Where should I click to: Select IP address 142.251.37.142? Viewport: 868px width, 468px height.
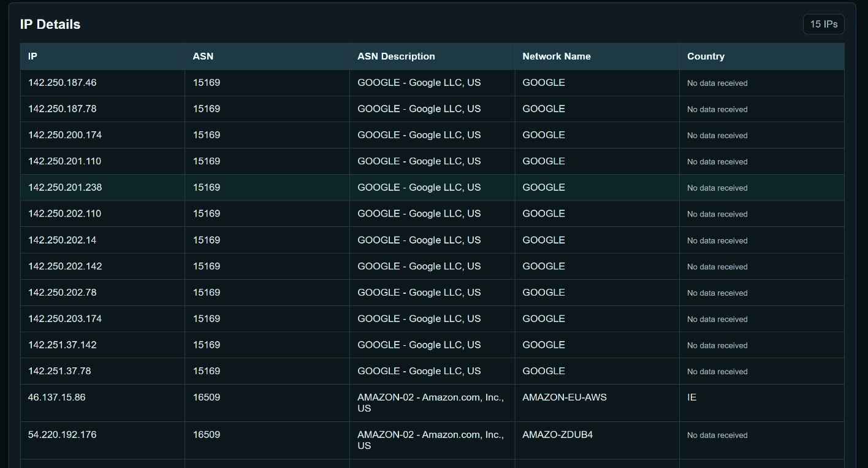(62, 345)
